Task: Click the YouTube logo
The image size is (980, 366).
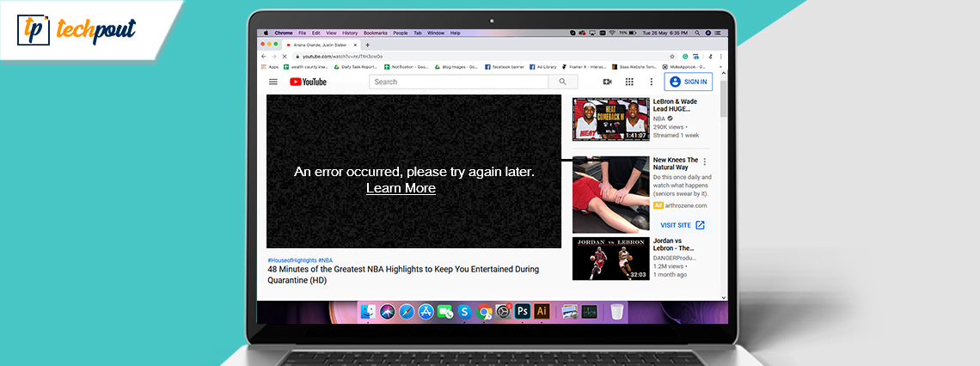Action: click(x=308, y=82)
